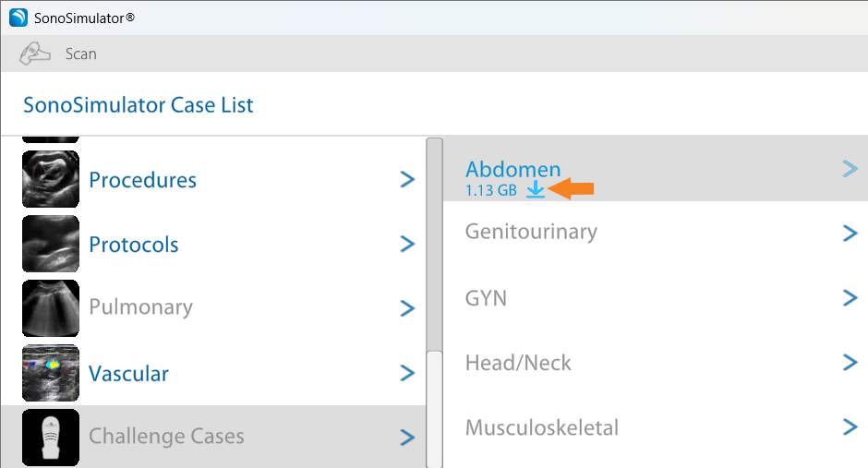Select the Vascular color Doppler thumbnail
This screenshot has height=468, width=868.
coord(51,373)
